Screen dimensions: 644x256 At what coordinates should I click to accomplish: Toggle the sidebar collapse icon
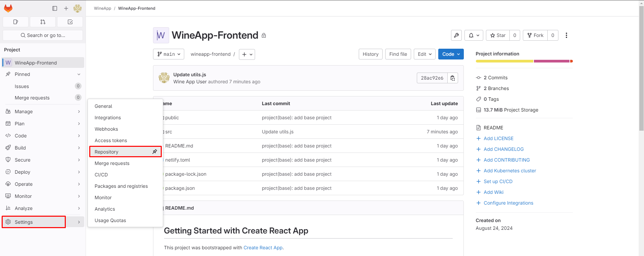click(55, 8)
